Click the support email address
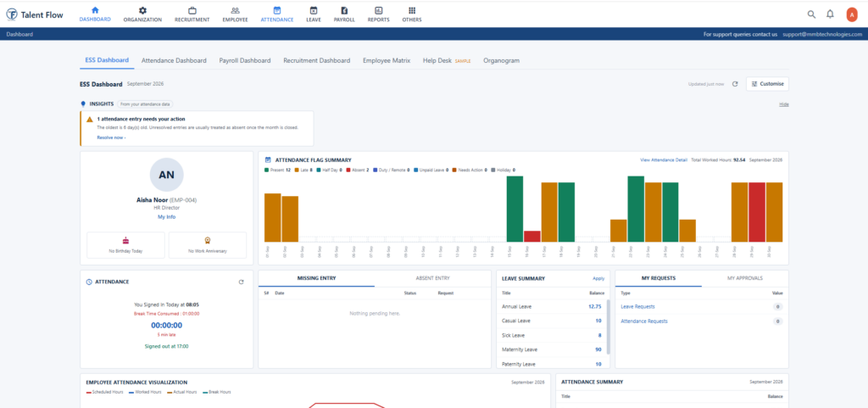This screenshot has height=408, width=868. pyautogui.click(x=822, y=34)
